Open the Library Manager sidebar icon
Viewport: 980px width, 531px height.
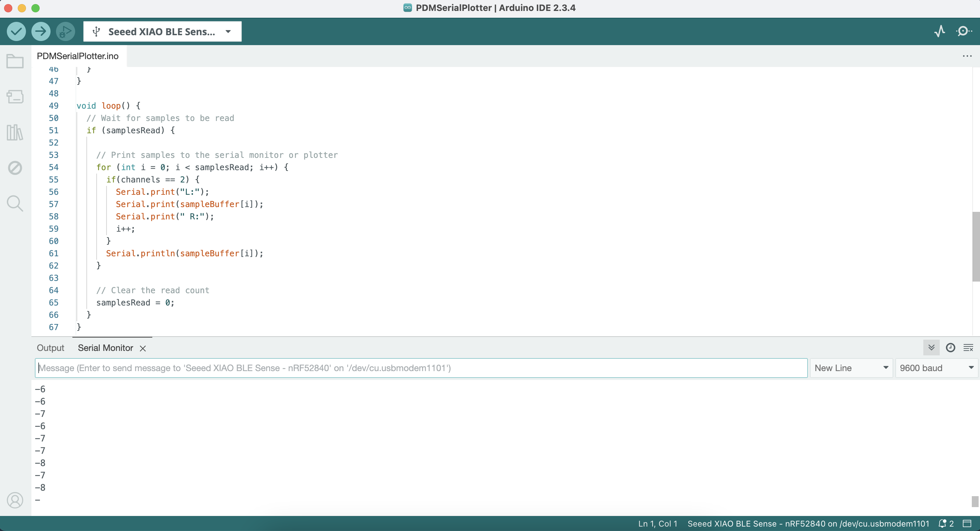tap(15, 133)
